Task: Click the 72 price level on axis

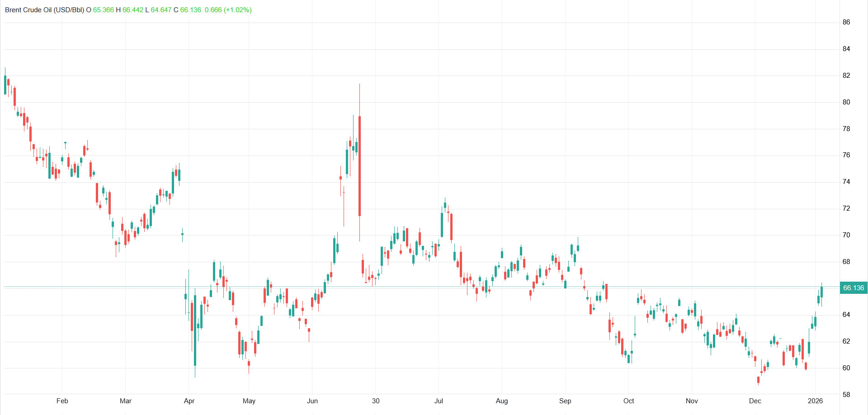Action: pos(846,208)
